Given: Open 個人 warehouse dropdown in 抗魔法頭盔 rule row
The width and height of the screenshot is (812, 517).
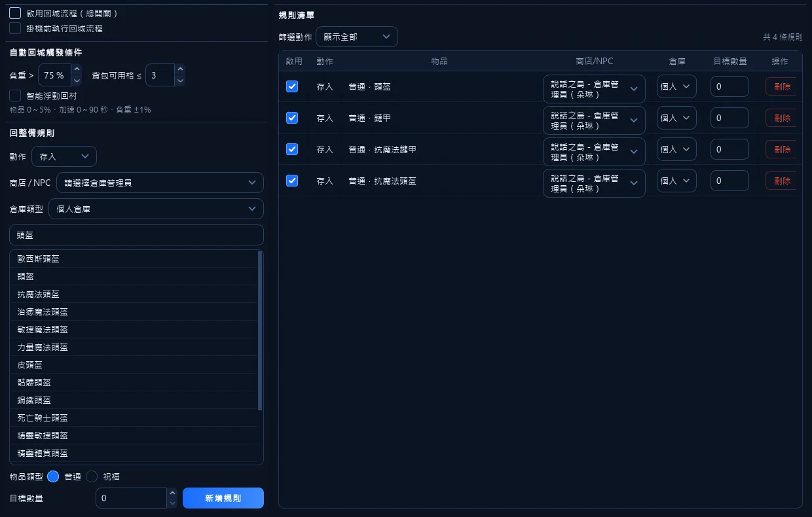Looking at the screenshot, I should 676,181.
